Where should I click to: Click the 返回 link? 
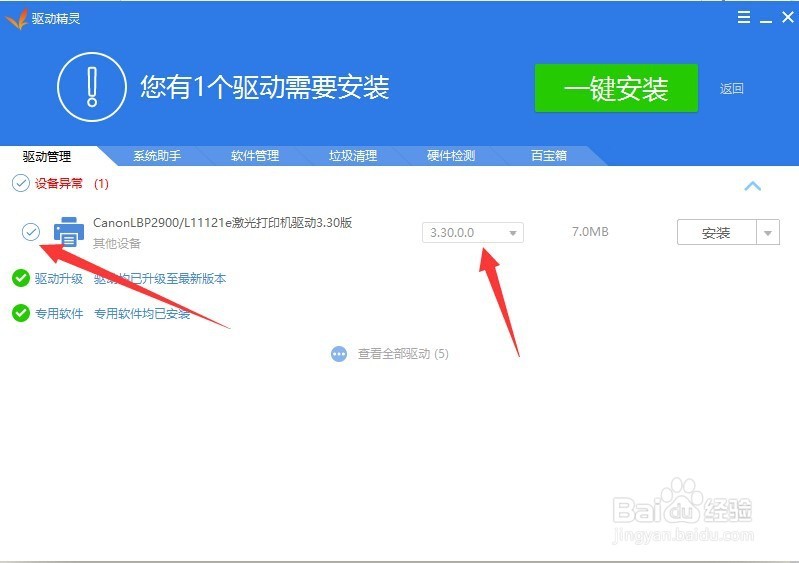(731, 89)
